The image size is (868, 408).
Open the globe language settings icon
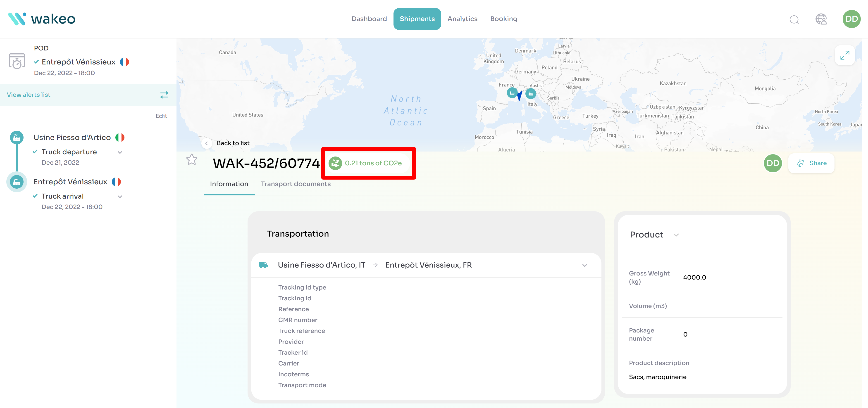tap(821, 19)
